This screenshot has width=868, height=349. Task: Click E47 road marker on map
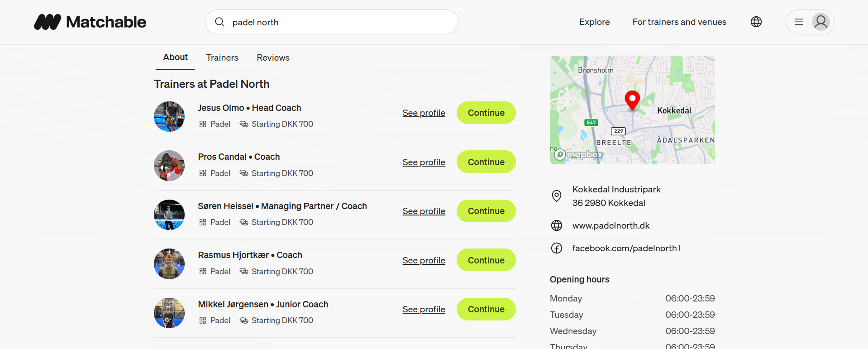click(x=591, y=123)
